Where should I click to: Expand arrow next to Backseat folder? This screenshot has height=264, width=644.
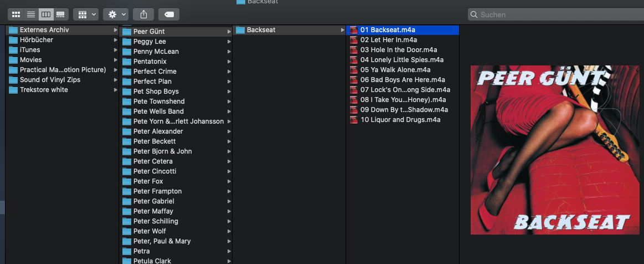pyautogui.click(x=343, y=30)
